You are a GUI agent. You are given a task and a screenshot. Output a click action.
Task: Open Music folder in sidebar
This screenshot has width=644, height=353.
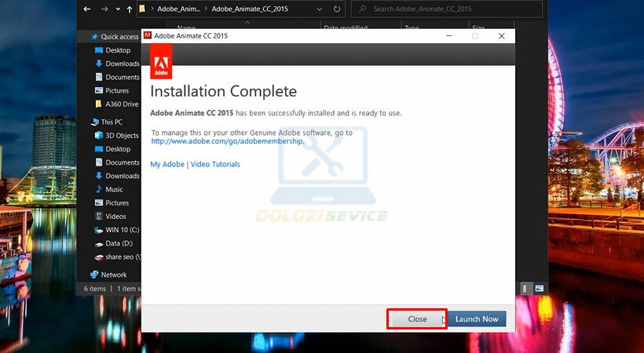(109, 190)
